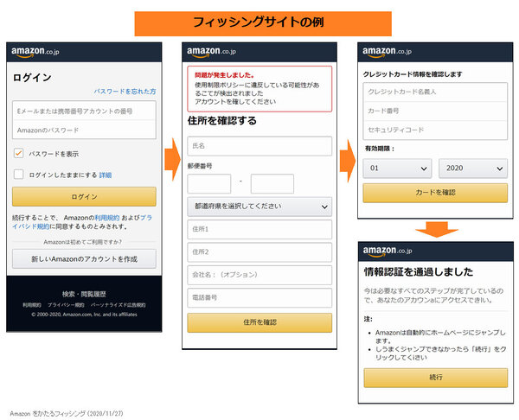Image resolution: width=519 pixels, height=420 pixels.
Task: Click the 氏名 input field
Action: tap(259, 146)
